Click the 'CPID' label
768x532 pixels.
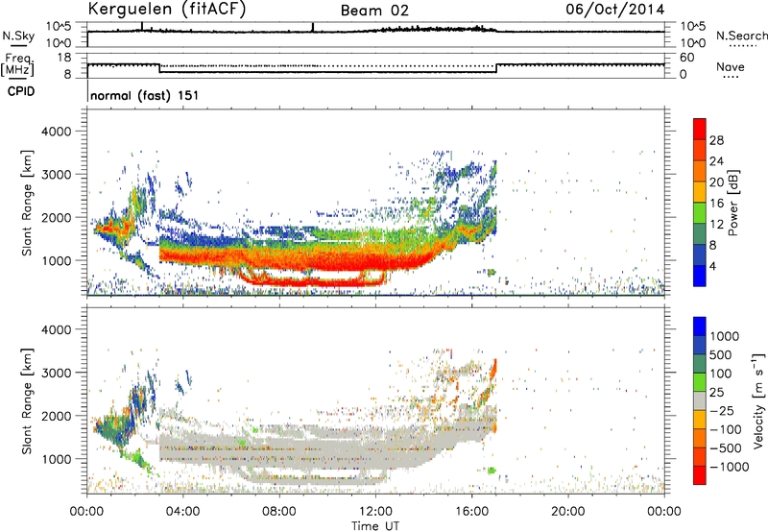point(21,91)
